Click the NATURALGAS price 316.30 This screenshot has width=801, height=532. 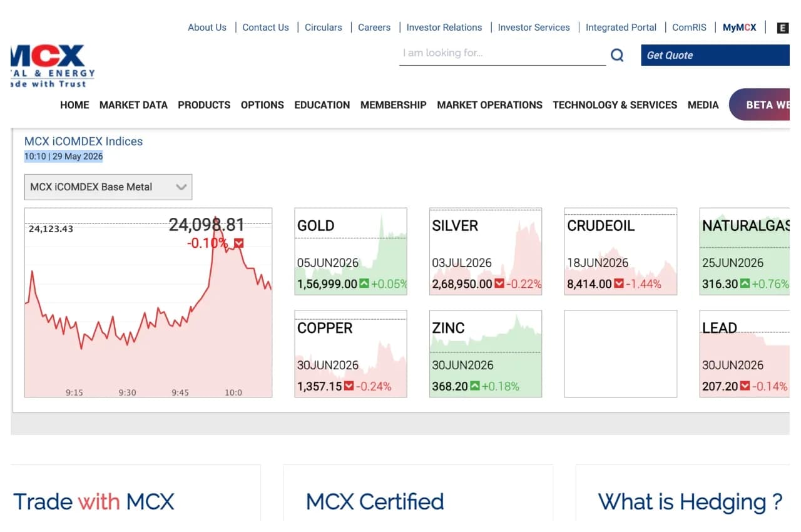720,284
